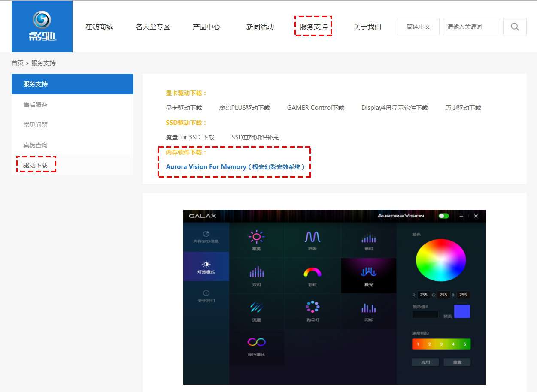Open 关于我们 in top navigation
This screenshot has height=392, width=537.
click(367, 27)
